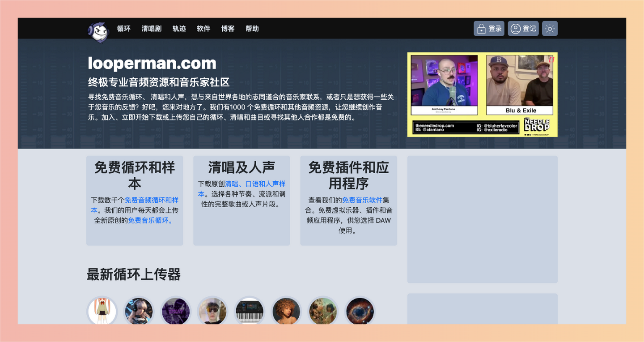Image resolution: width=644 pixels, height=342 pixels.
Task: Click the looperman.com title
Action: tap(152, 63)
